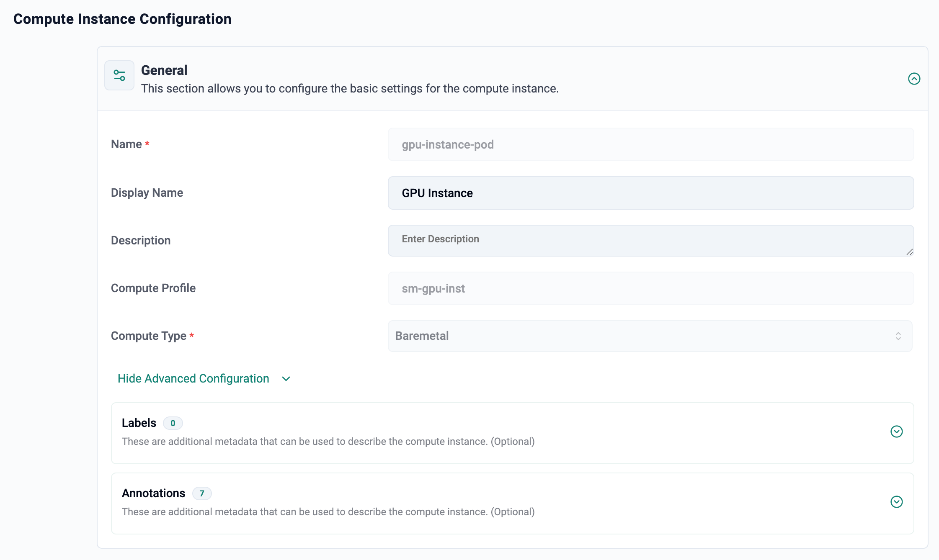Click the Labels count badge showing 0

[x=173, y=423]
